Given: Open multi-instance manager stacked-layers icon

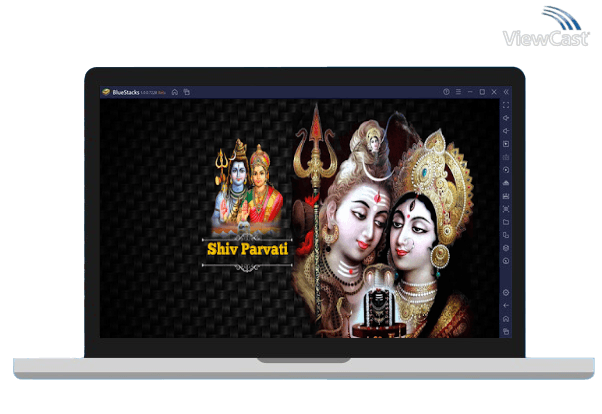Looking at the screenshot, I should click(x=506, y=248).
